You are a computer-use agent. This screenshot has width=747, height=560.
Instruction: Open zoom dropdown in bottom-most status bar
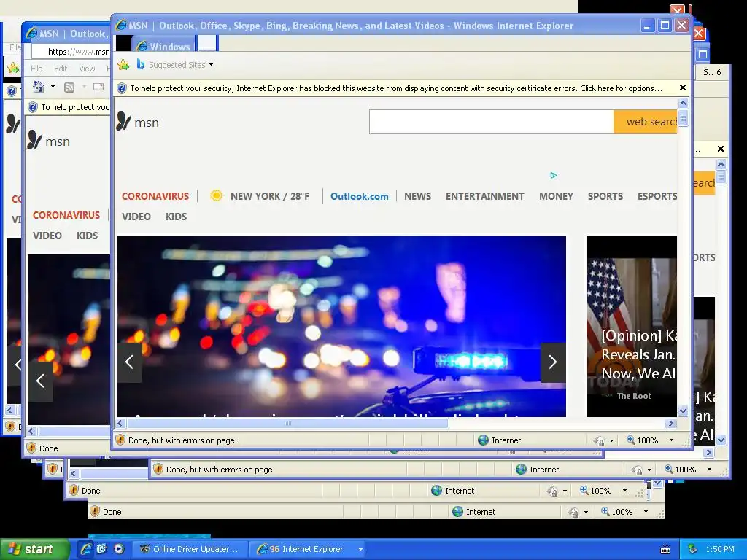click(x=646, y=511)
